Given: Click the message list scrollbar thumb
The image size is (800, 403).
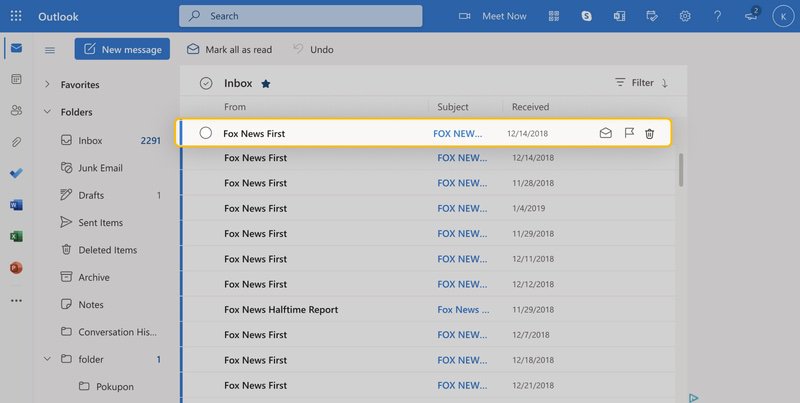Looking at the screenshot, I should point(681,169).
